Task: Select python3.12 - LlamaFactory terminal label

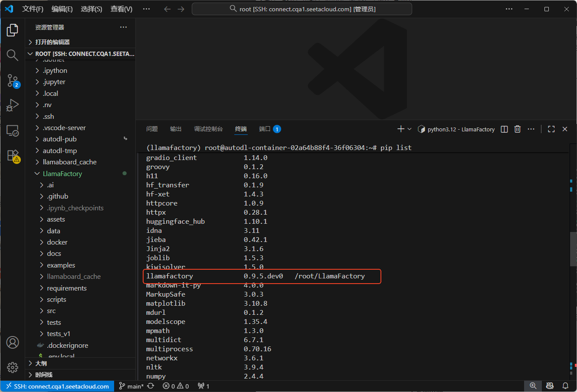Action: tap(456, 129)
